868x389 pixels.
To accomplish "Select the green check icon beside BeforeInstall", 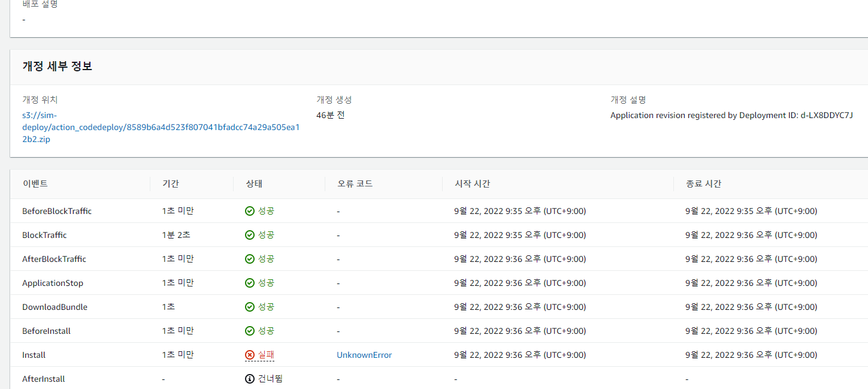I will (x=249, y=330).
